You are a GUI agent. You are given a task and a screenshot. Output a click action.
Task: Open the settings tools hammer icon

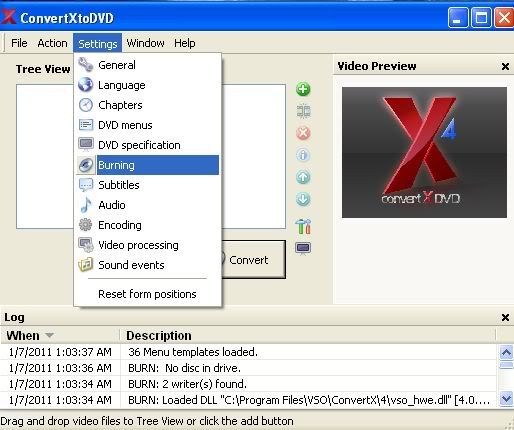(x=303, y=226)
